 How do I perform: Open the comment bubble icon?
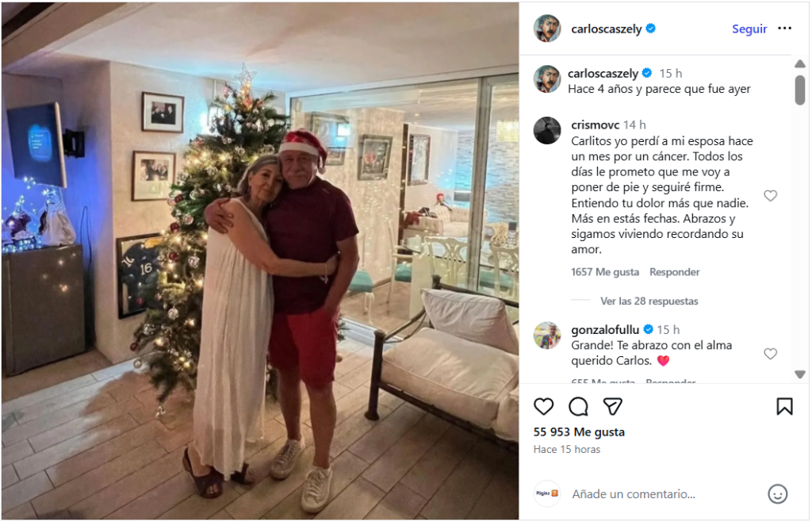(578, 406)
